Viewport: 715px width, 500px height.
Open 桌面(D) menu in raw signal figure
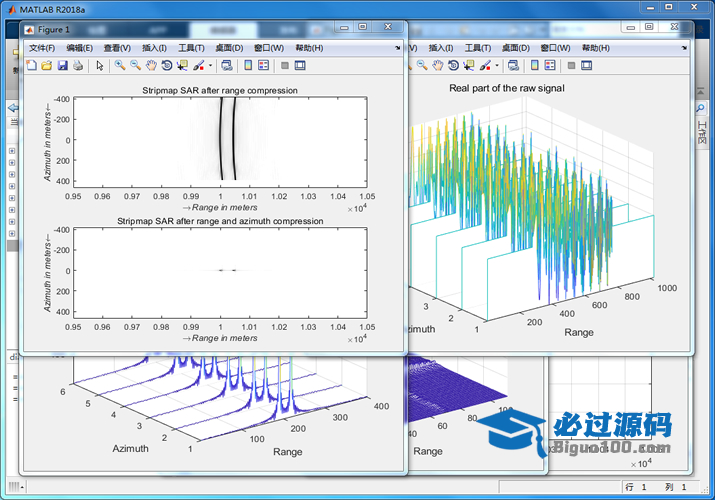tap(516, 48)
